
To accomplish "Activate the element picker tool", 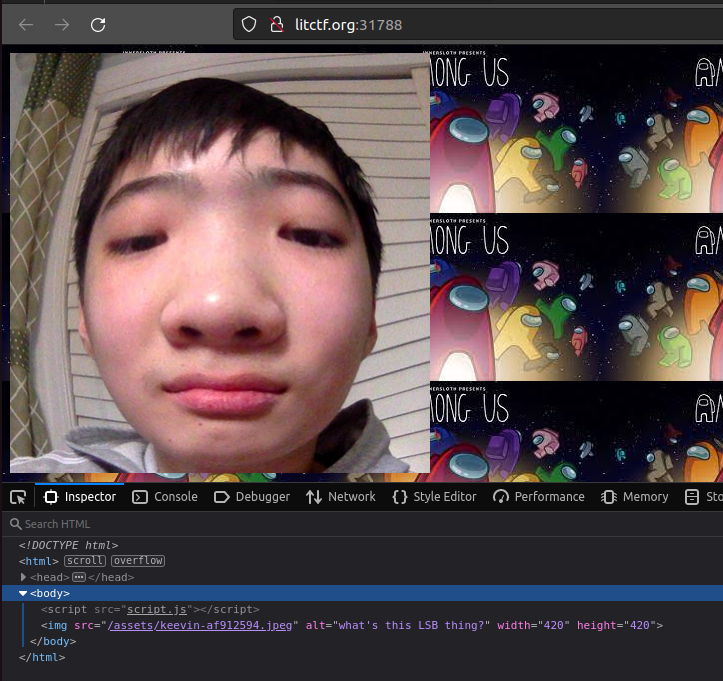I will click(x=18, y=497).
